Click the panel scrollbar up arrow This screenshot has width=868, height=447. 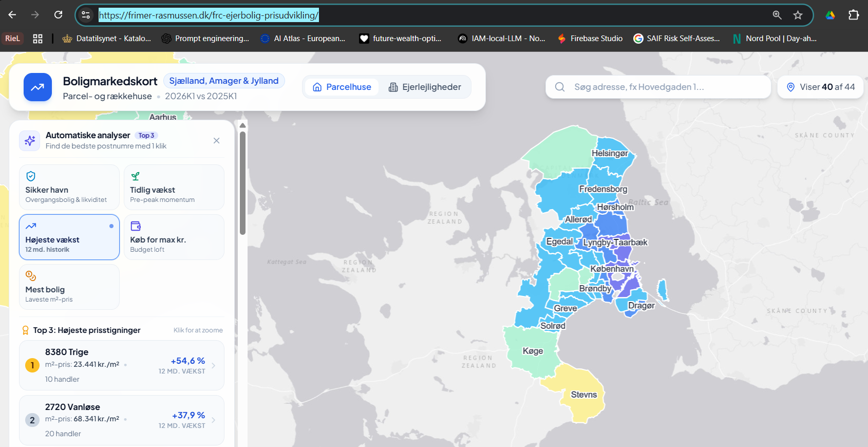[x=242, y=125]
